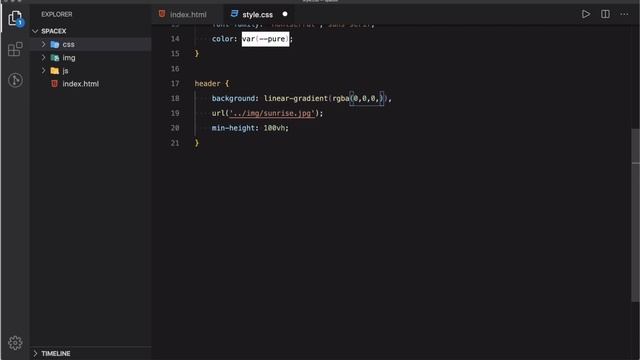Select the js folder row
Image resolution: width=640 pixels, height=360 pixels.
(91, 71)
